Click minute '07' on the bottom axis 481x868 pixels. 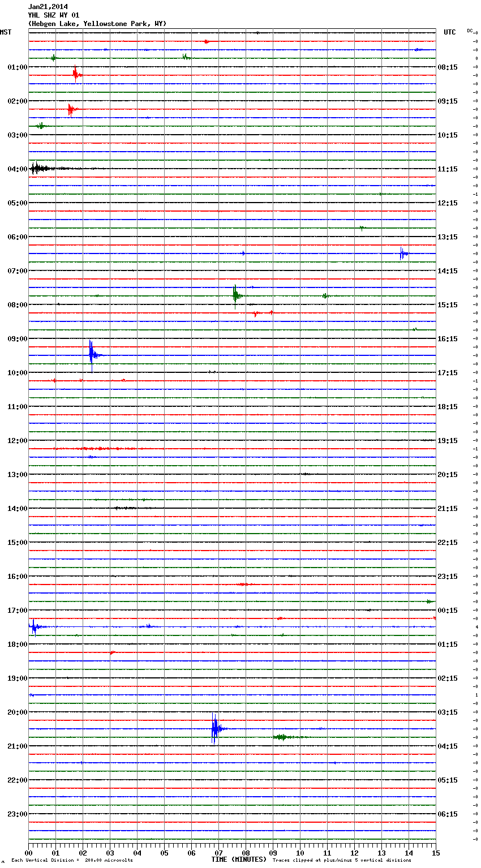(x=218, y=853)
